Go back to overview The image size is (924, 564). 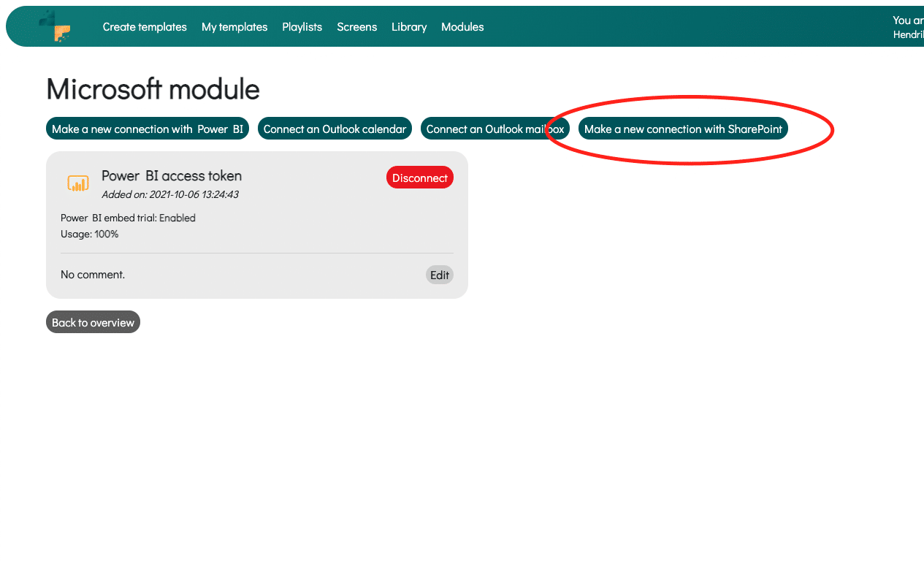point(93,322)
